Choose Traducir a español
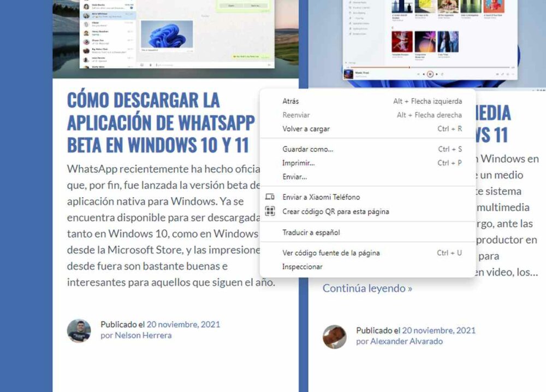546x392 pixels. click(367, 232)
